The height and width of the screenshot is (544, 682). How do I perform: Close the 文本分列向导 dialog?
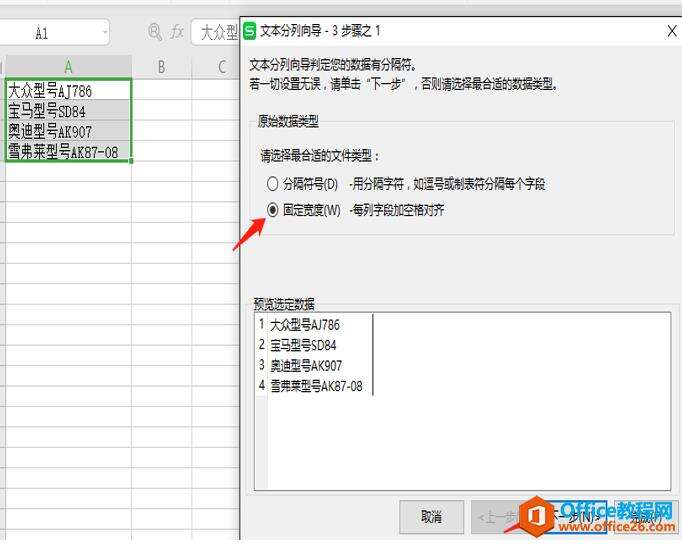(x=672, y=31)
